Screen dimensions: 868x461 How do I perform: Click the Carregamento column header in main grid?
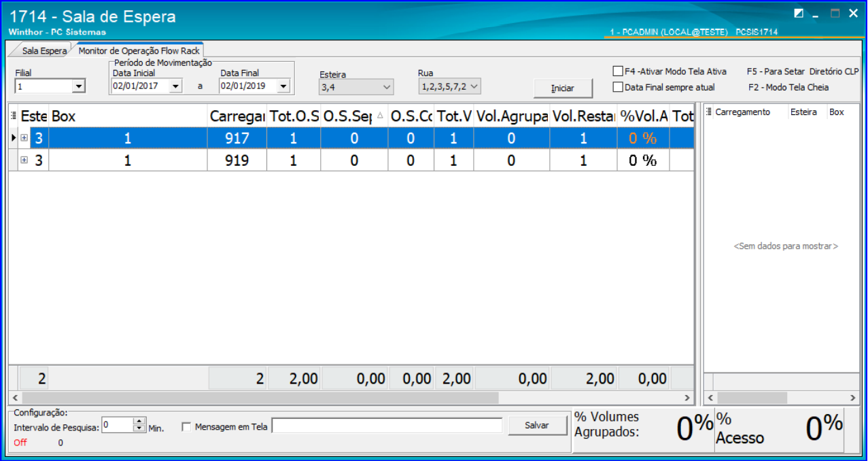tap(237, 116)
